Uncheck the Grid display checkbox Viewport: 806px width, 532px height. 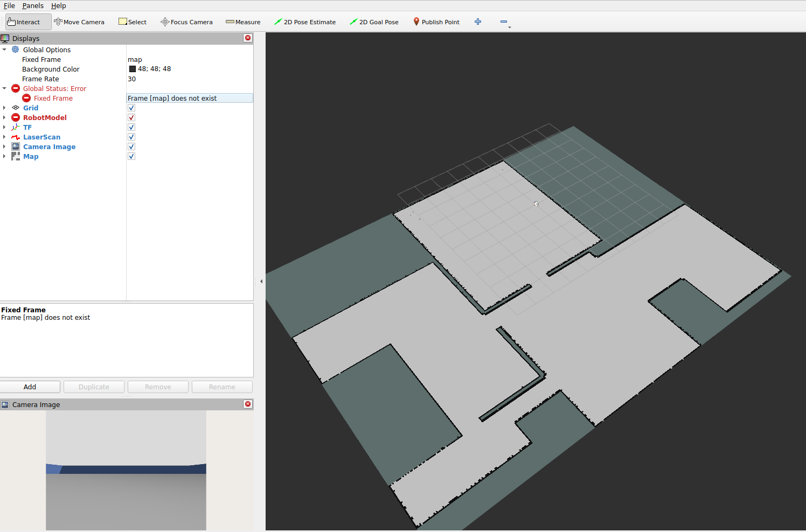coord(131,108)
